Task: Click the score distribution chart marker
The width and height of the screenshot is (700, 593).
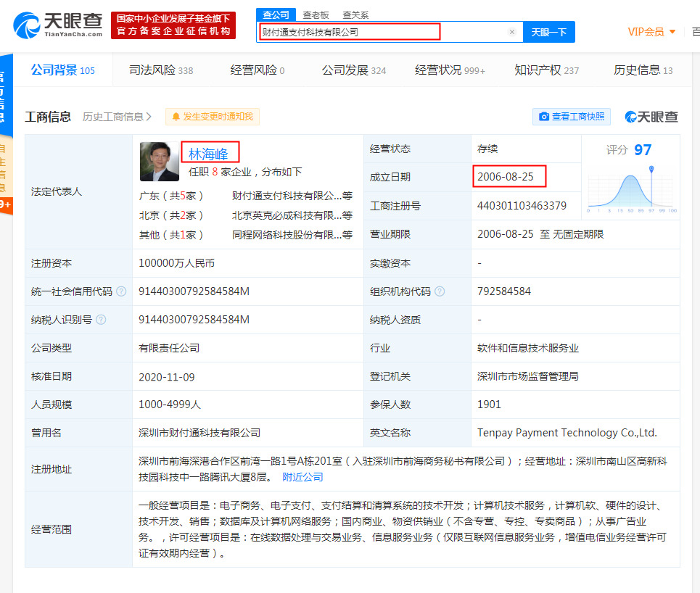Action: pos(651,169)
